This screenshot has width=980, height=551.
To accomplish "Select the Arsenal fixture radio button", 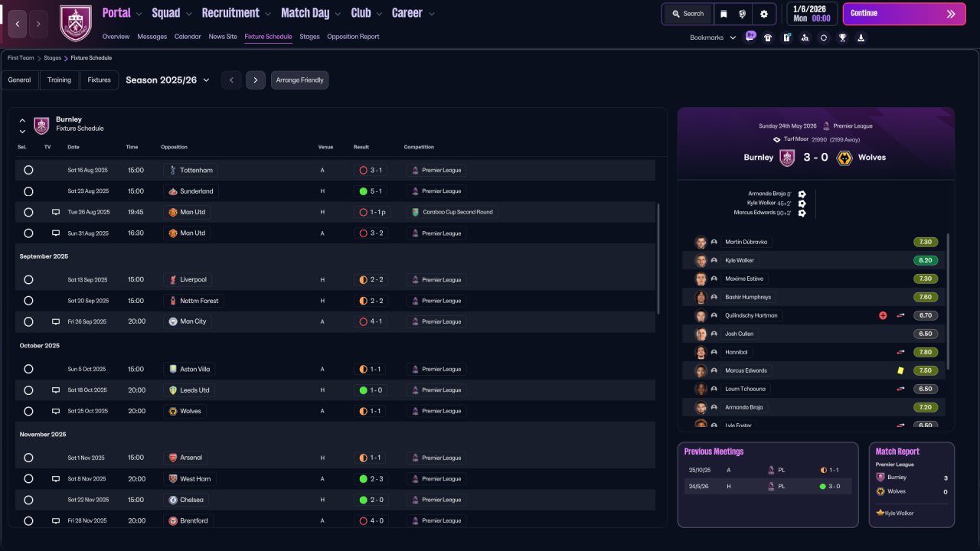I will coord(28,458).
